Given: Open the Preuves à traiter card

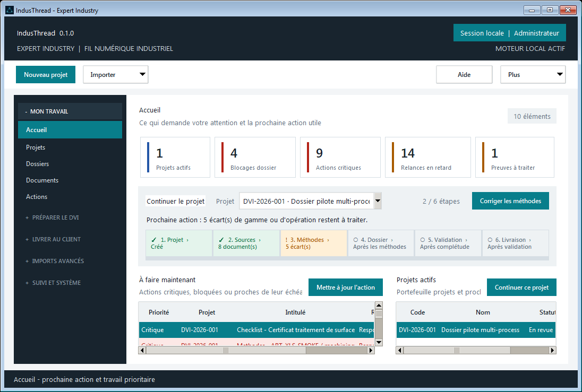Looking at the screenshot, I should click(515, 157).
